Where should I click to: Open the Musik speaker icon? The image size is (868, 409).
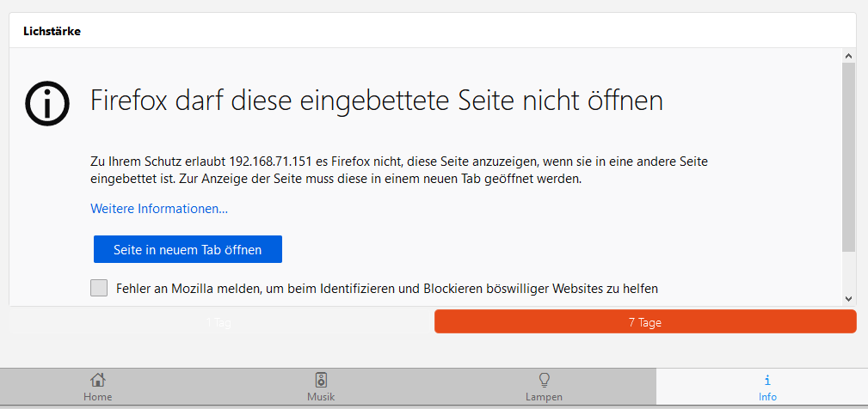point(321,380)
